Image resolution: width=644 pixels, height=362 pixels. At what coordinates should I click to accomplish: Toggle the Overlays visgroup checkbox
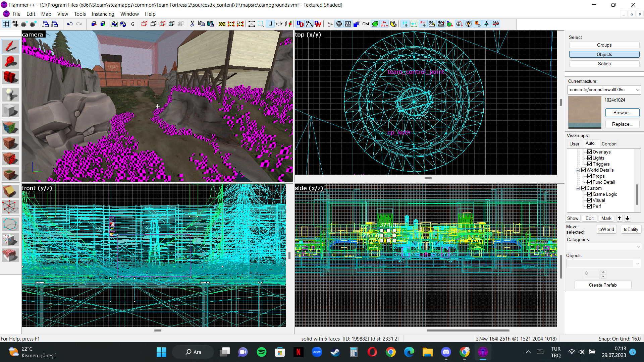(x=589, y=152)
